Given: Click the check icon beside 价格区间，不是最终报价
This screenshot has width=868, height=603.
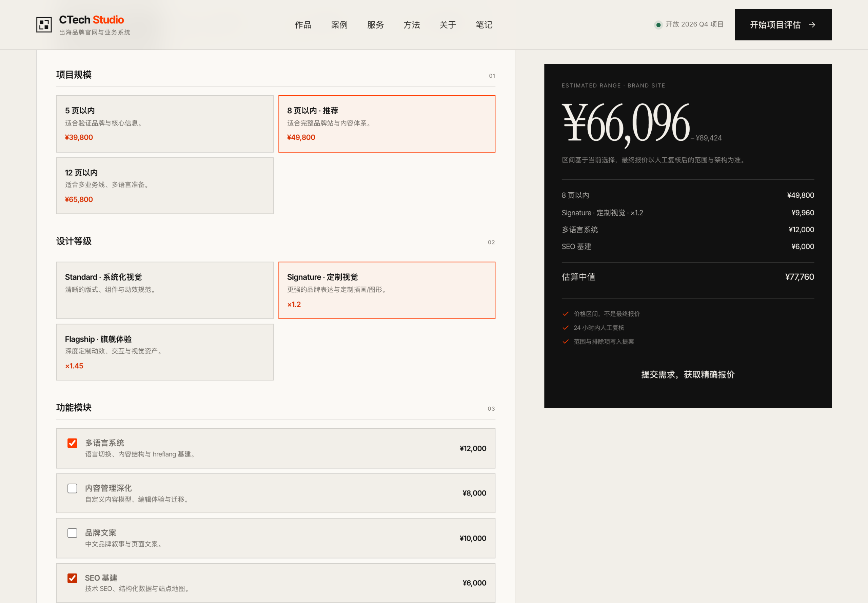Looking at the screenshot, I should pos(566,314).
